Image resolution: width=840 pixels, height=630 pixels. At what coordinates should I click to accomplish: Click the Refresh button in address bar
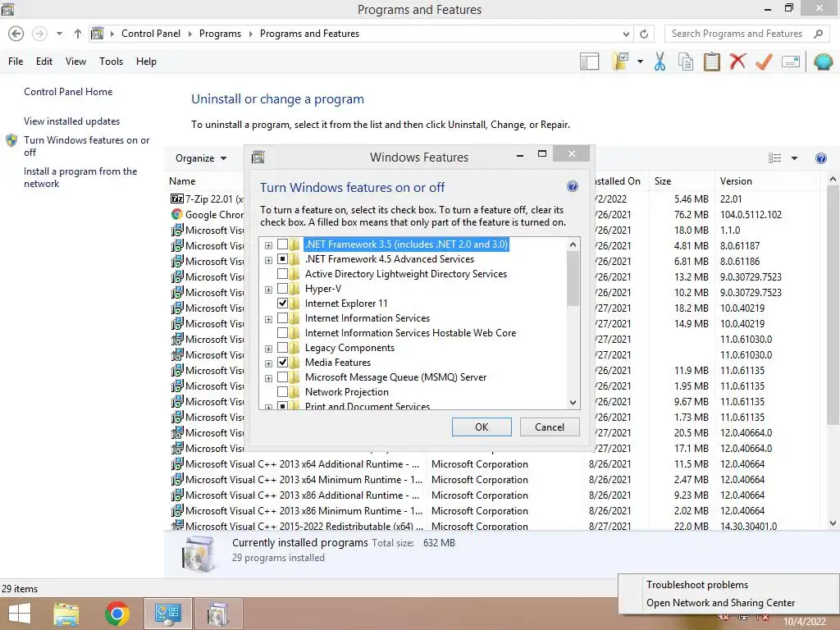[644, 34]
